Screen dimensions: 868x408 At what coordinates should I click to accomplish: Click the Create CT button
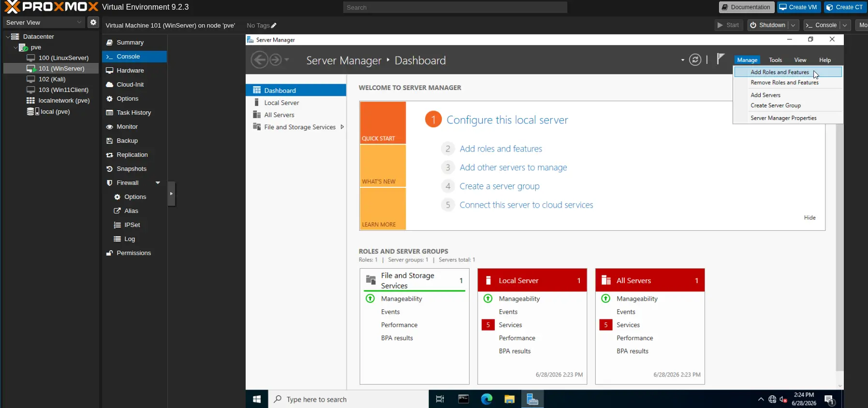click(x=845, y=7)
